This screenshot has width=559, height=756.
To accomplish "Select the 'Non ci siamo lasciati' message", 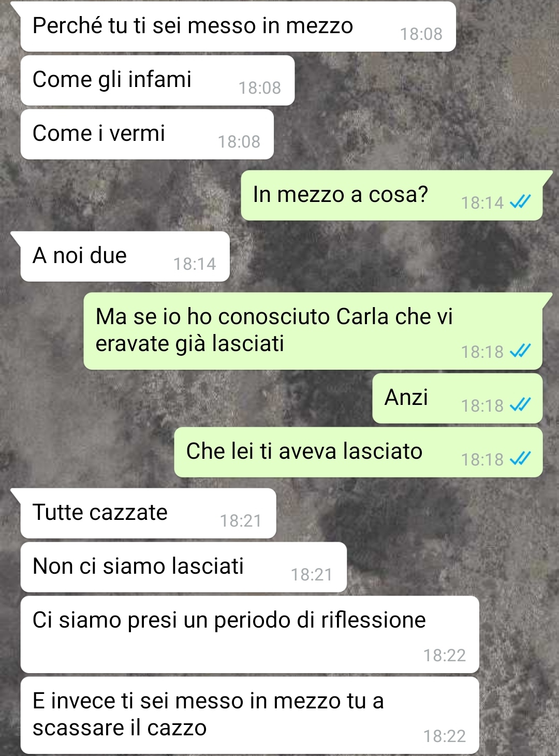I will pyautogui.click(x=184, y=567).
